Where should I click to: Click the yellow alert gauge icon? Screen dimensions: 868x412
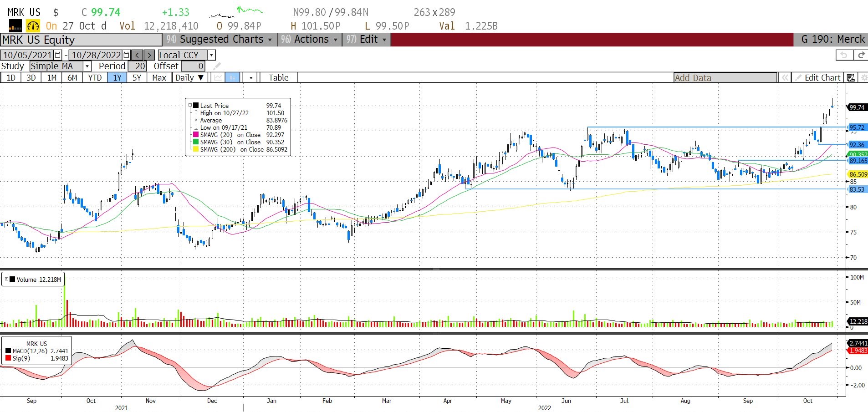coord(33,25)
